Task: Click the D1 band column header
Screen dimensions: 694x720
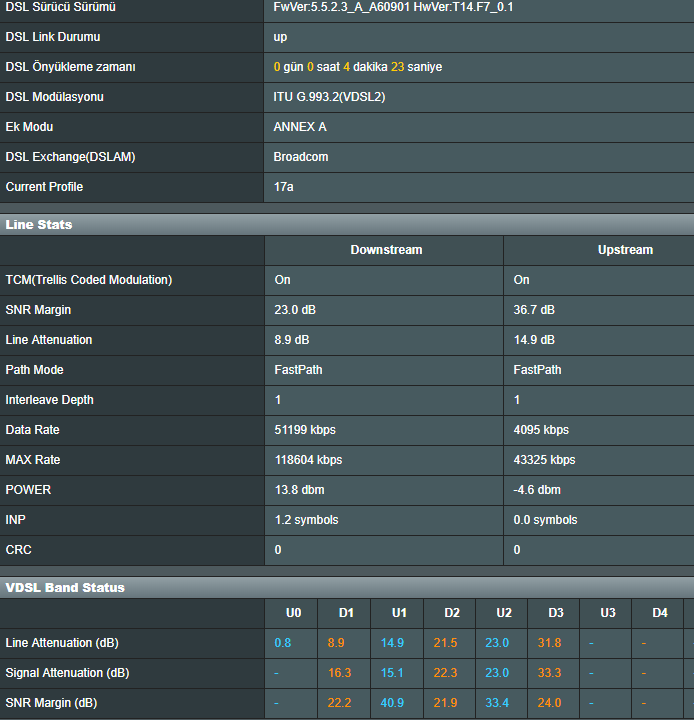Action: point(346,612)
